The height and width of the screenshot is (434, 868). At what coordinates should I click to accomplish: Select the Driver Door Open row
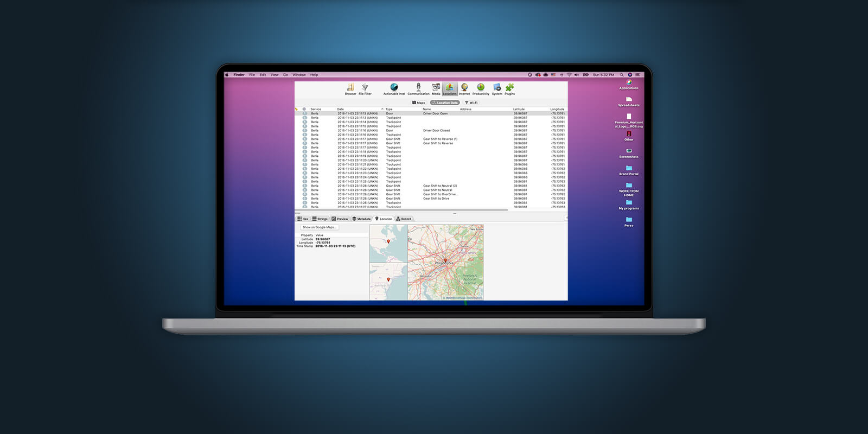point(431,113)
